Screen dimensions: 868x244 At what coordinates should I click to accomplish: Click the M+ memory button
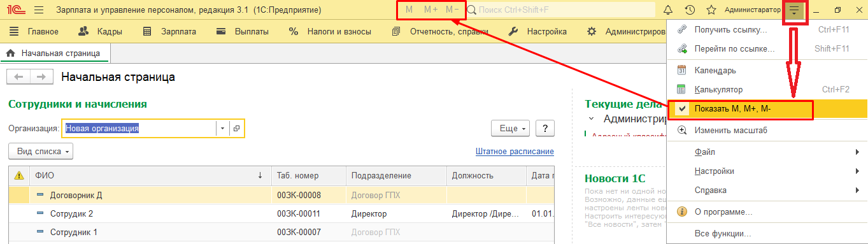430,10
